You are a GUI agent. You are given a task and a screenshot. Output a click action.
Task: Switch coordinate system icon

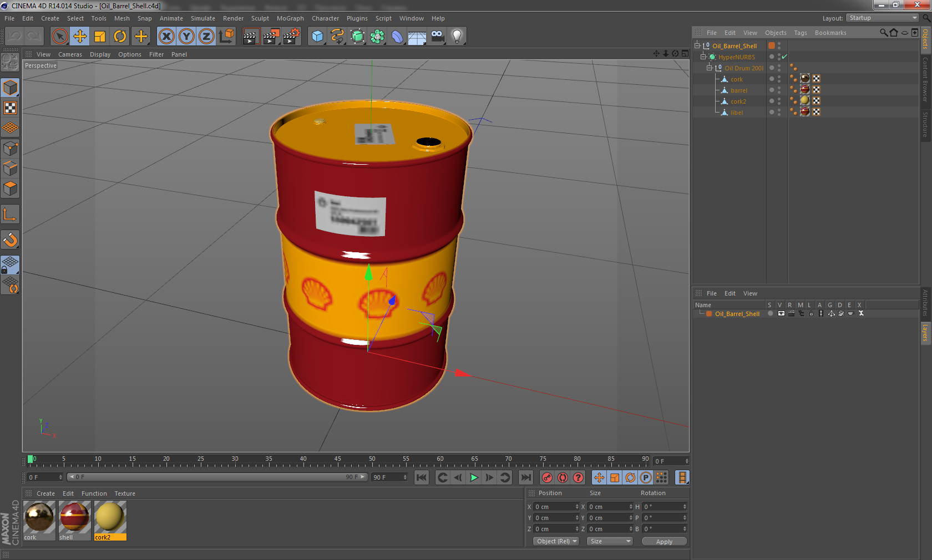click(226, 37)
